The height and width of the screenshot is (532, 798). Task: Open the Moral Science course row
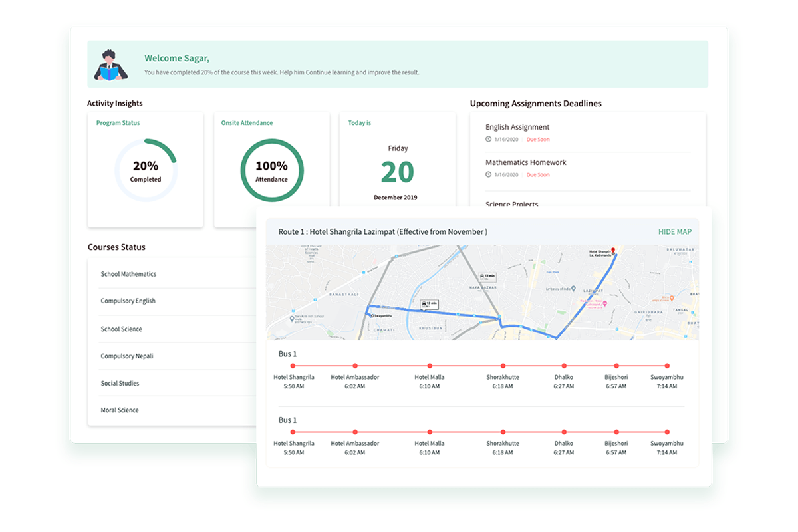point(177,410)
